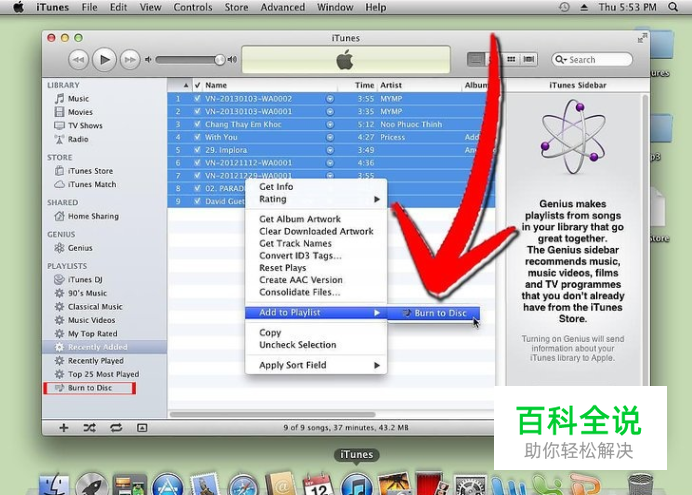692x495 pixels.
Task: Select the Burn to Disc playlist in sidebar
Action: click(90, 388)
